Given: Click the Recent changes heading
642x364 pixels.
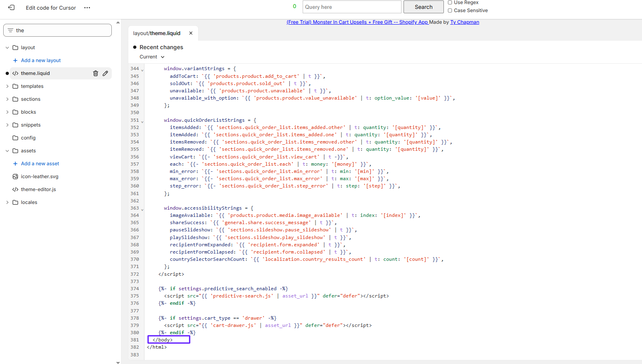Looking at the screenshot, I should pos(161,47).
